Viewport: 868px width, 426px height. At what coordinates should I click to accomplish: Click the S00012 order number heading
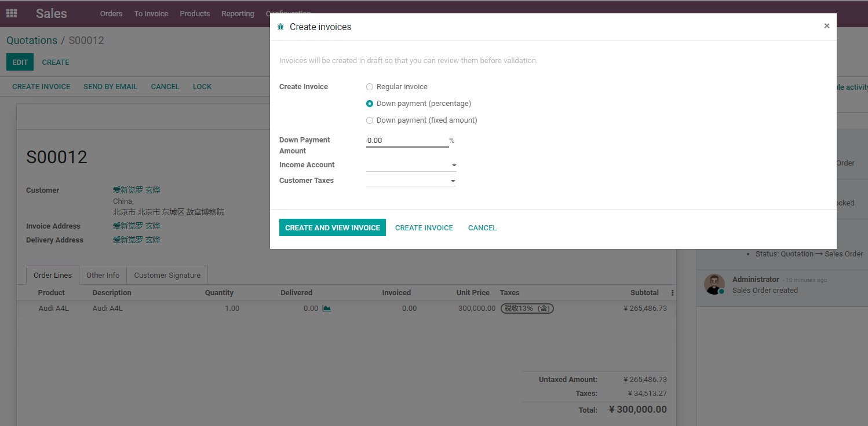[57, 157]
